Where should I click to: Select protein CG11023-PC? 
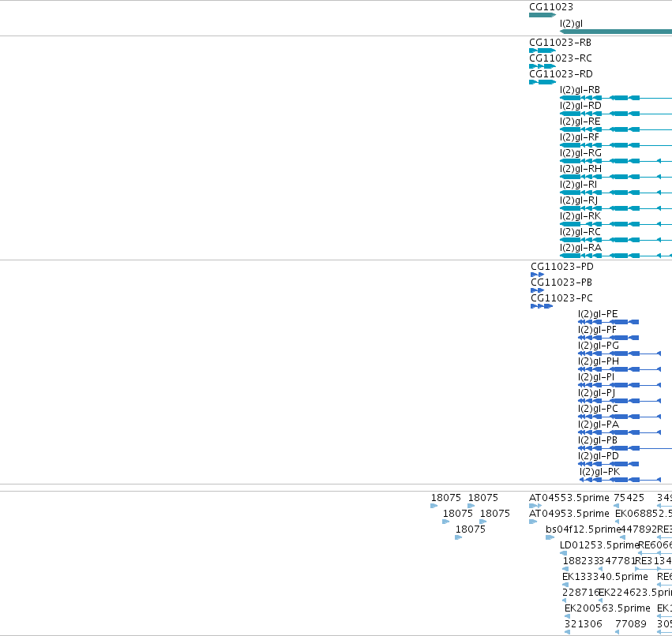point(542,307)
